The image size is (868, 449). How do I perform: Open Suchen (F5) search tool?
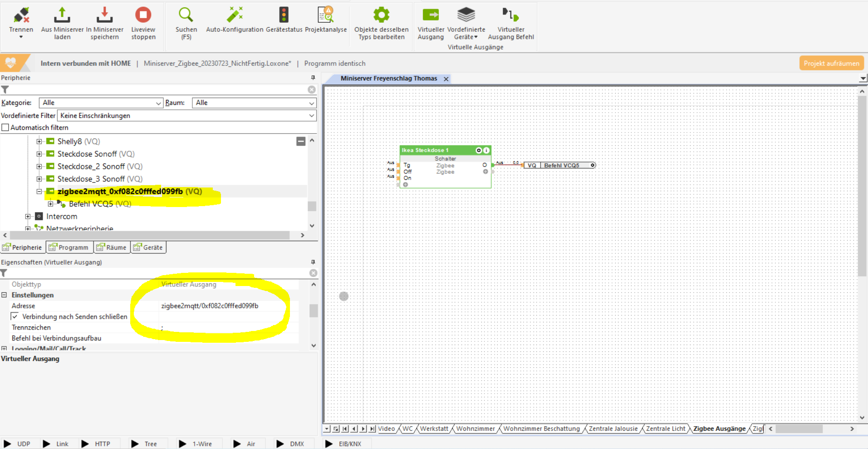[x=186, y=15]
